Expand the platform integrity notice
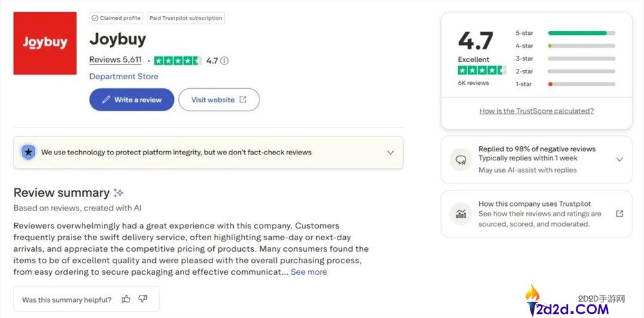This screenshot has width=644, height=318. (390, 153)
